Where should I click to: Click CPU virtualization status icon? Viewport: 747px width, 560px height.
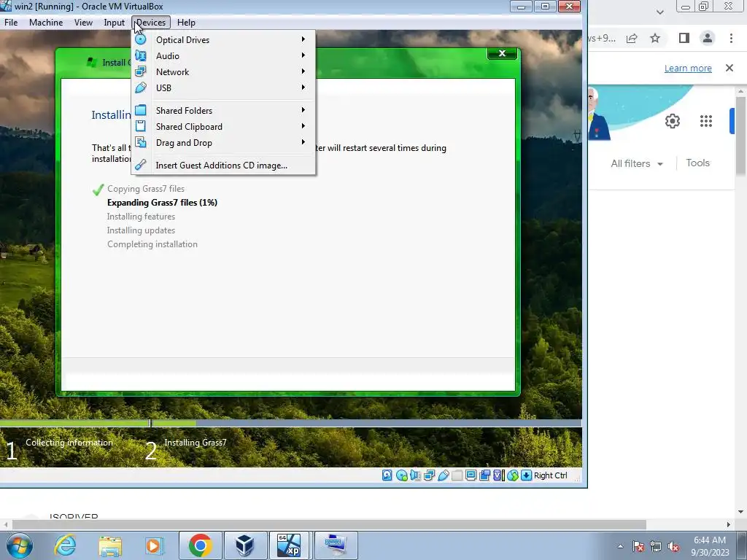(x=499, y=475)
